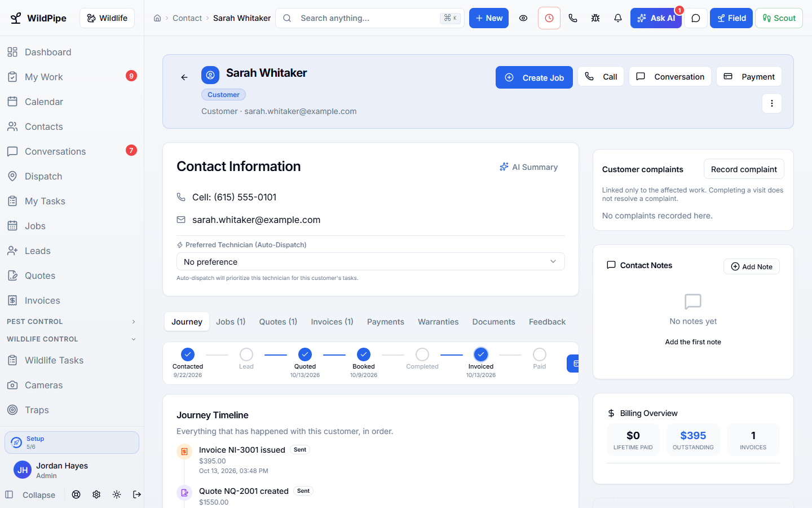812x508 pixels.
Task: Open the Cameras sidebar item
Action: point(72,385)
